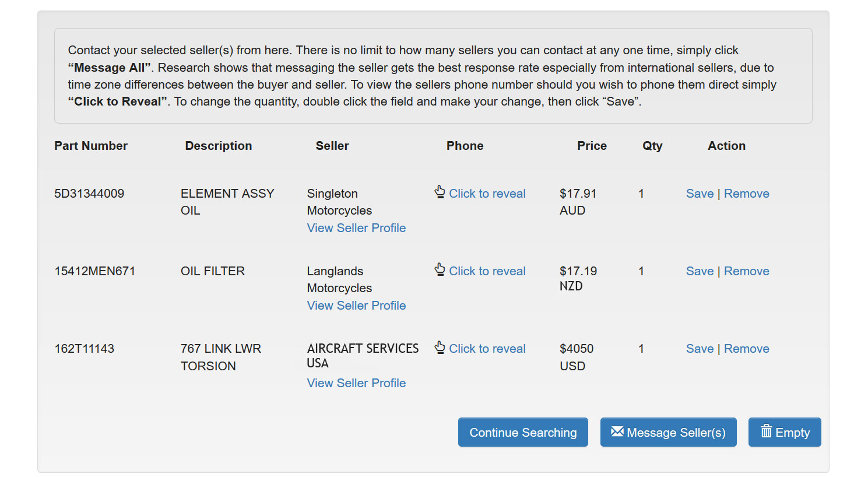Save the 767 LINK LWR TORSION row
This screenshot has height=477, width=868.
(x=700, y=349)
